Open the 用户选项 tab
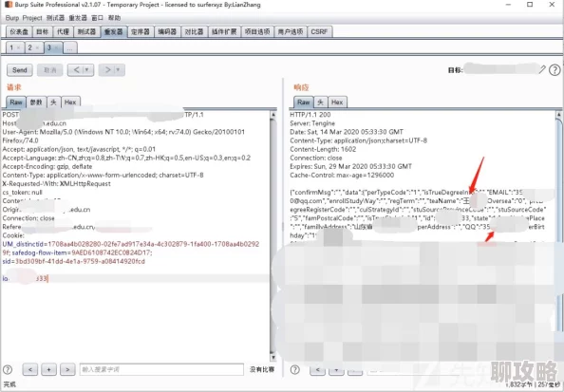The image size is (564, 392). point(291,31)
